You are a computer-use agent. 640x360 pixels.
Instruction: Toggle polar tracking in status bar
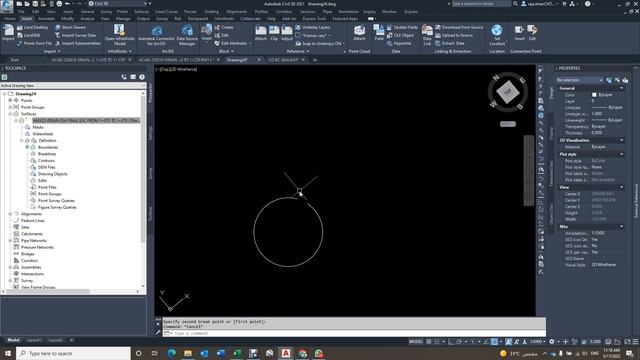pos(459,342)
